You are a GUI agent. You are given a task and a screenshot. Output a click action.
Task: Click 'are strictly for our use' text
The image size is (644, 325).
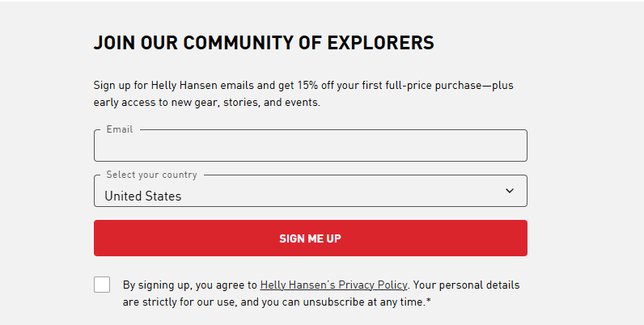pos(180,302)
